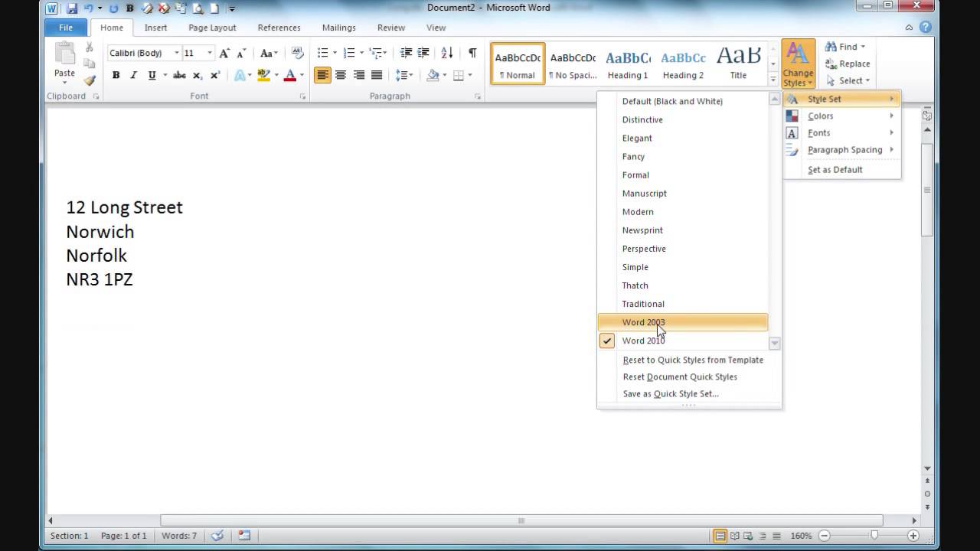This screenshot has width=980, height=551.
Task: Open the Change Styles dropdown
Action: [798, 64]
